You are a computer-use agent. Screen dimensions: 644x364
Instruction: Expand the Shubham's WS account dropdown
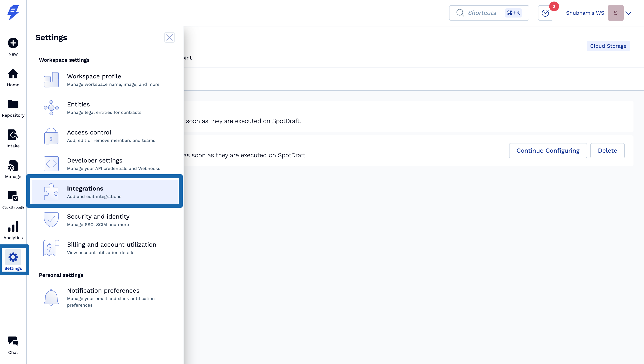[628, 13]
